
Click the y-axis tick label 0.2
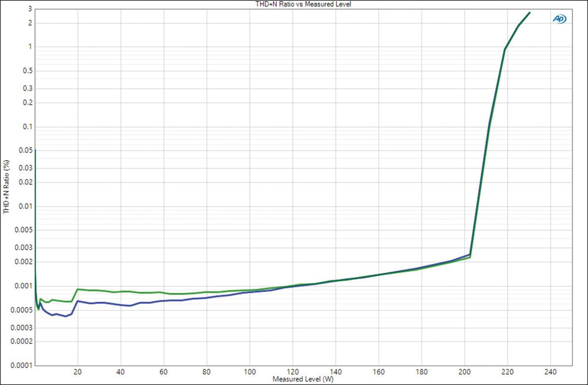(x=28, y=102)
